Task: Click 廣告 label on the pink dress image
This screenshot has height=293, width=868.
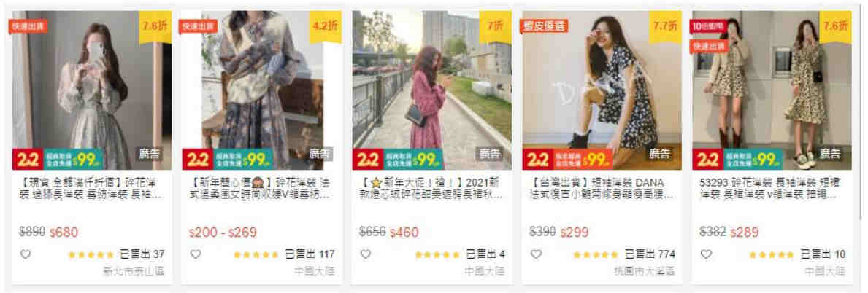Action: point(488,154)
